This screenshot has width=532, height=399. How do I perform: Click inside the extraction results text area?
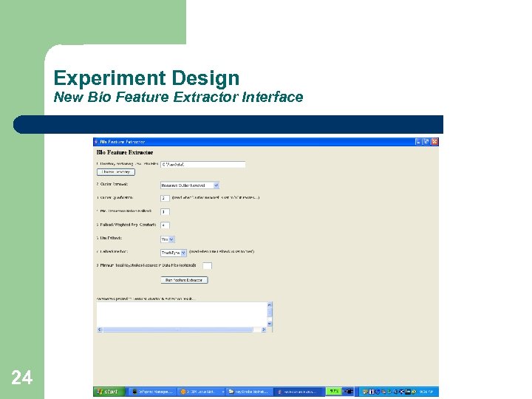pos(182,315)
